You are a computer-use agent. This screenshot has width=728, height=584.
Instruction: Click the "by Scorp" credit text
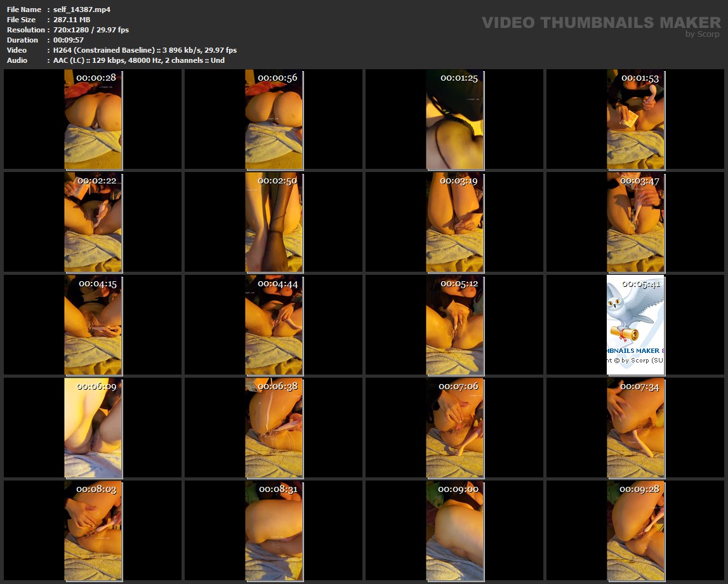click(702, 34)
